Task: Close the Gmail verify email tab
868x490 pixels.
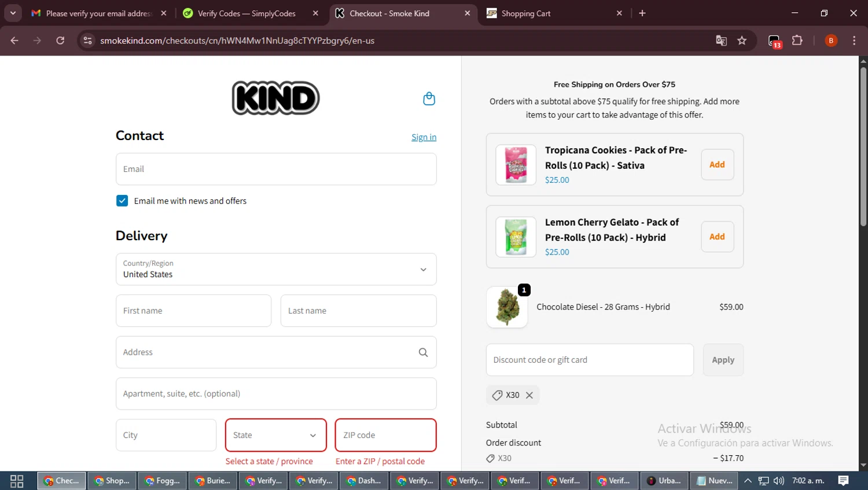Action: pyautogui.click(x=164, y=13)
